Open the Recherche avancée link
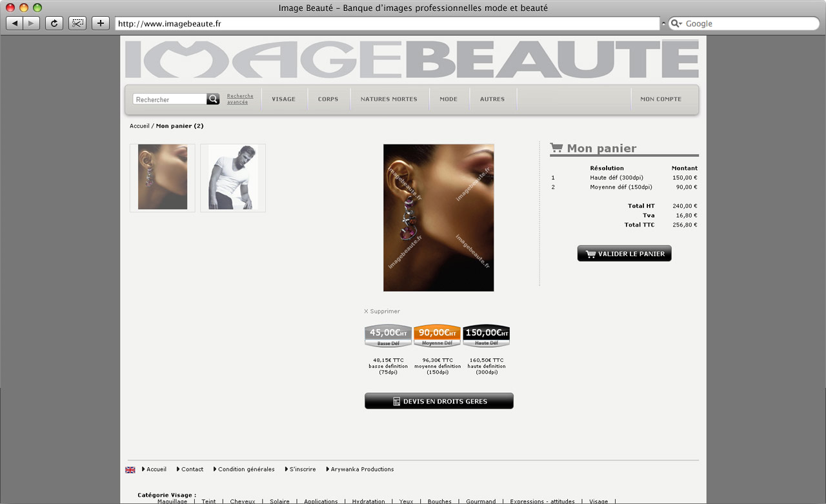This screenshot has height=504, width=826. tap(240, 99)
